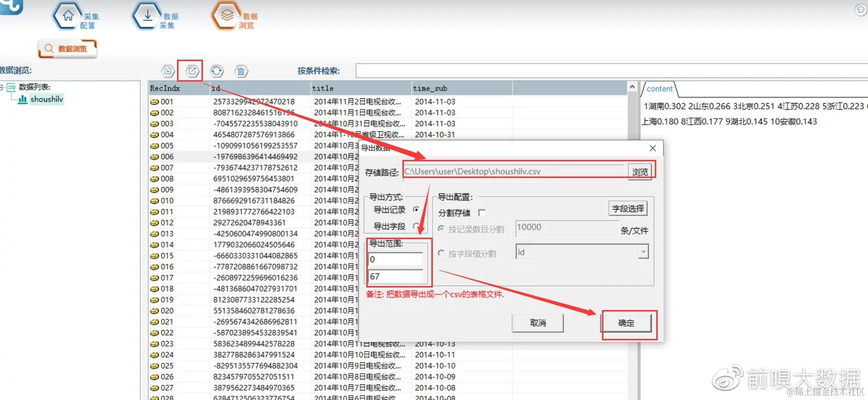Click record icon of row 022
Screen dimensions: 868x400
155,333
